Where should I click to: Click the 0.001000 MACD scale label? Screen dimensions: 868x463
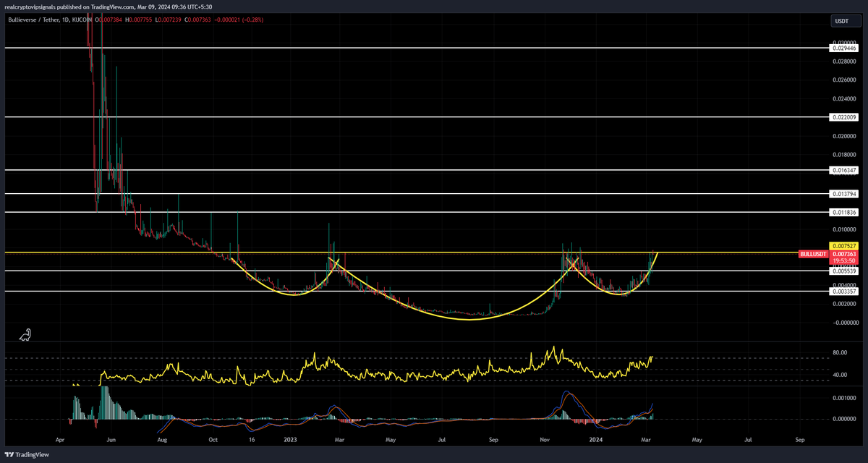click(845, 399)
